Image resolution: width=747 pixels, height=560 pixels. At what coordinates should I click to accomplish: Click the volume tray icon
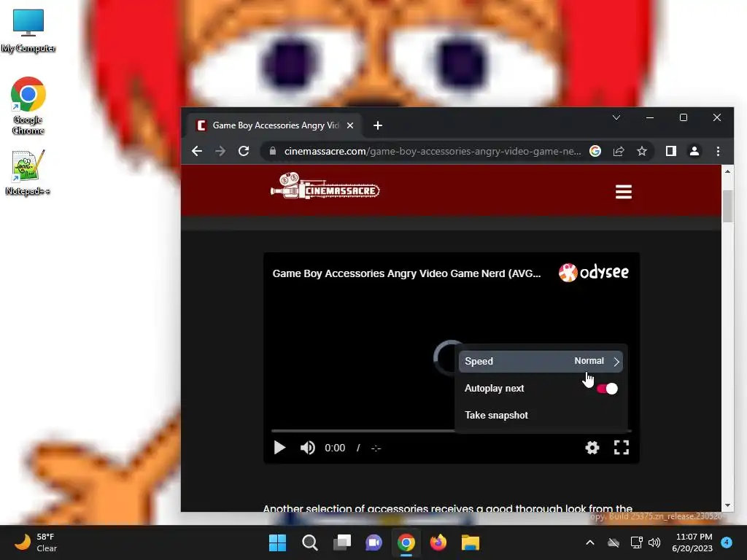pyautogui.click(x=654, y=542)
